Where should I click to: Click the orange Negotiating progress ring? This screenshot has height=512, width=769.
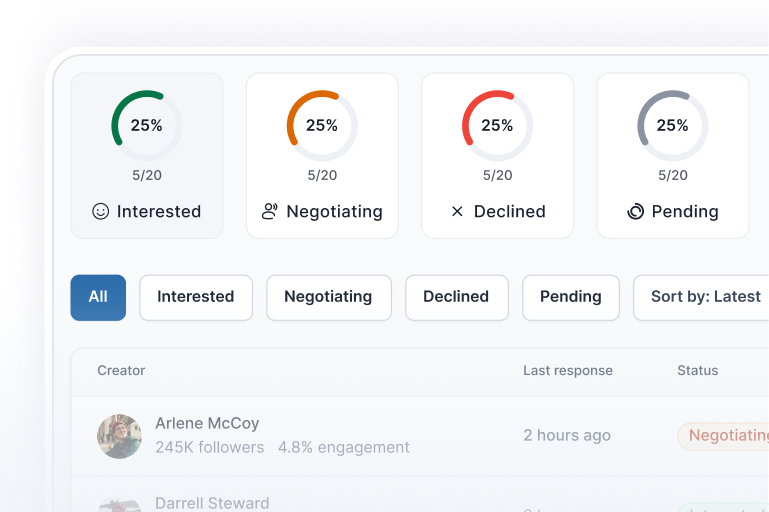(x=322, y=126)
